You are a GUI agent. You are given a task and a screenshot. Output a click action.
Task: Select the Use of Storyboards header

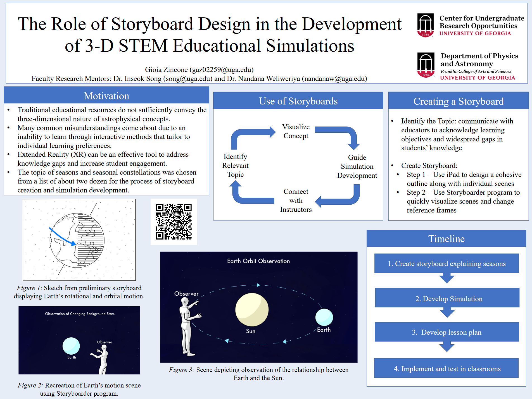click(298, 101)
